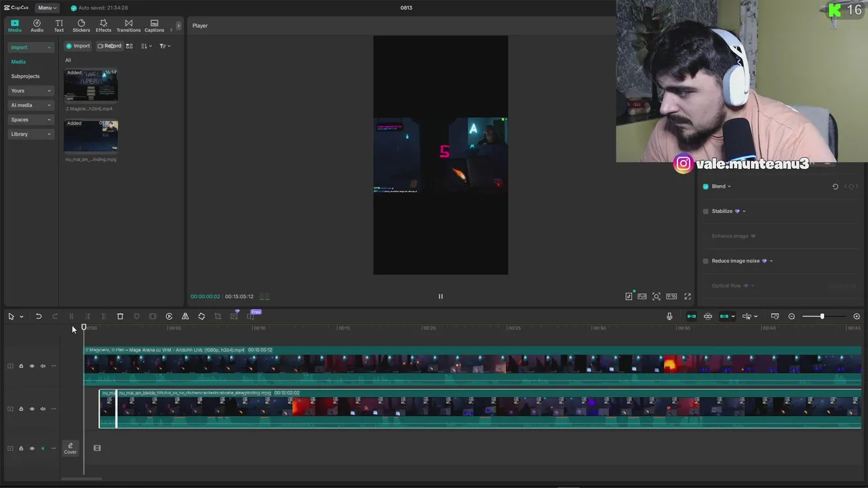
Task: Select Subprojects in the sidebar
Action: click(x=25, y=76)
